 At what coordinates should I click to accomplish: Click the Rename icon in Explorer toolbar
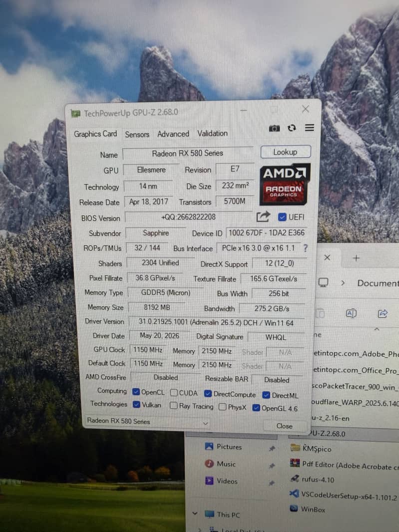click(351, 313)
